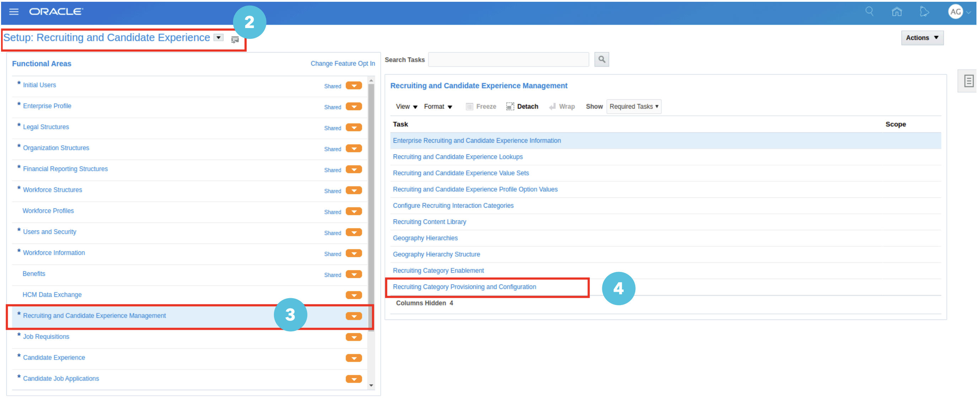Click the Functional Areas list scrollbar down arrow
980x399 pixels.
click(x=371, y=386)
